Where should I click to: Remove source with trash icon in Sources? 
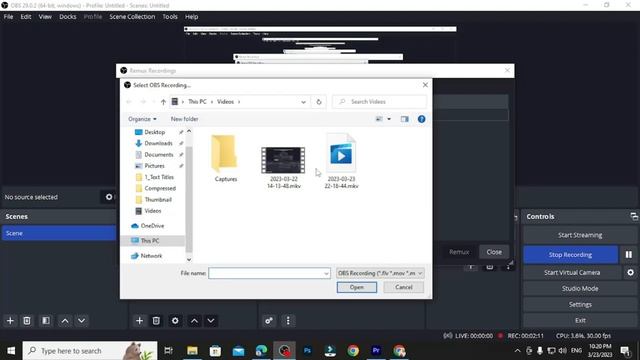pos(156,321)
